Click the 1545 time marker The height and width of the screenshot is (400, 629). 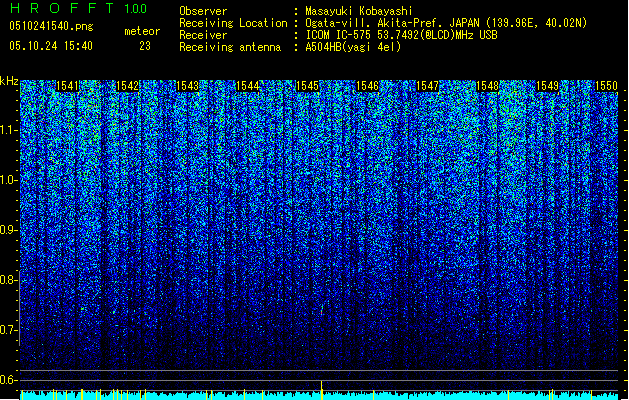tap(307, 86)
